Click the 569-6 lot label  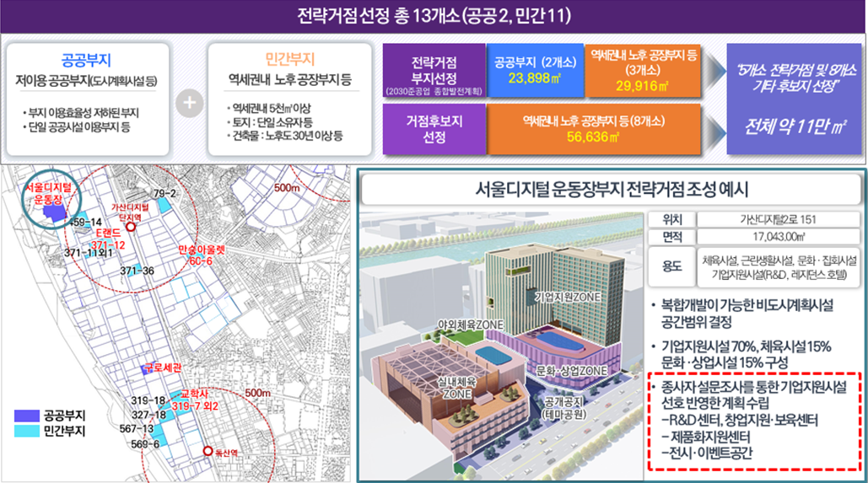click(145, 444)
